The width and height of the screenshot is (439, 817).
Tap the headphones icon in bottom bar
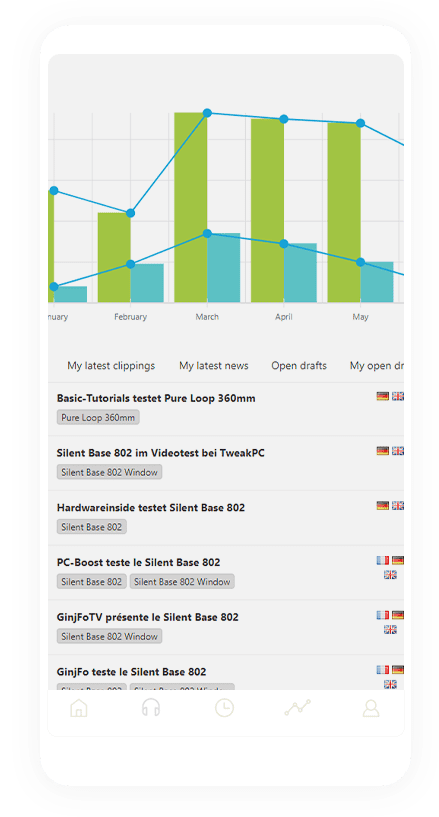[x=151, y=708]
